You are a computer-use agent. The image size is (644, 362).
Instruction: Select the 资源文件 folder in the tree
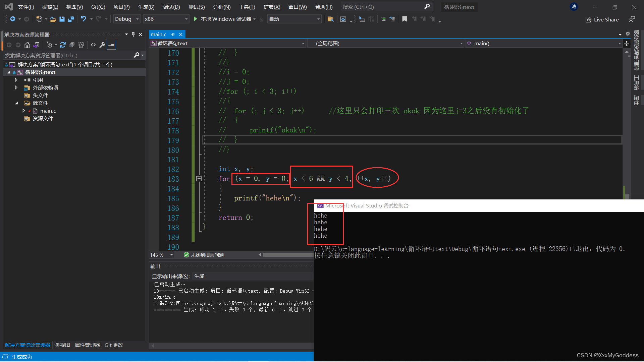[x=43, y=118]
